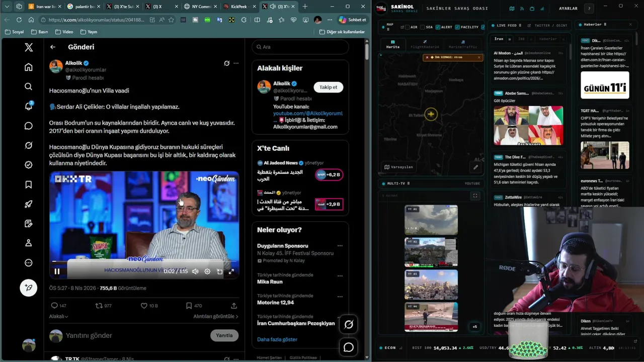
Task: Open X bookmarks icon in sidebar
Action: pos(29,185)
